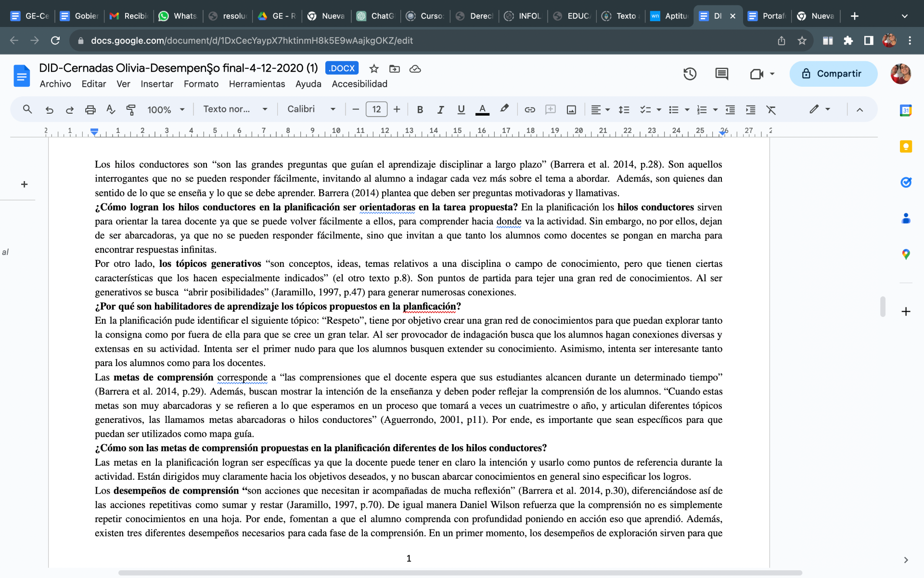924x578 pixels.
Task: Hide the side panel with the arrow
Action: click(x=906, y=560)
